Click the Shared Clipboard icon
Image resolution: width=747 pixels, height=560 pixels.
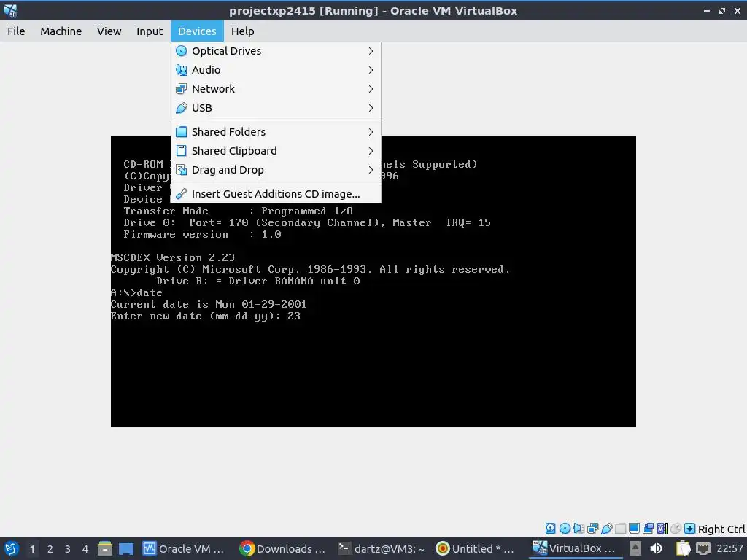pos(182,151)
